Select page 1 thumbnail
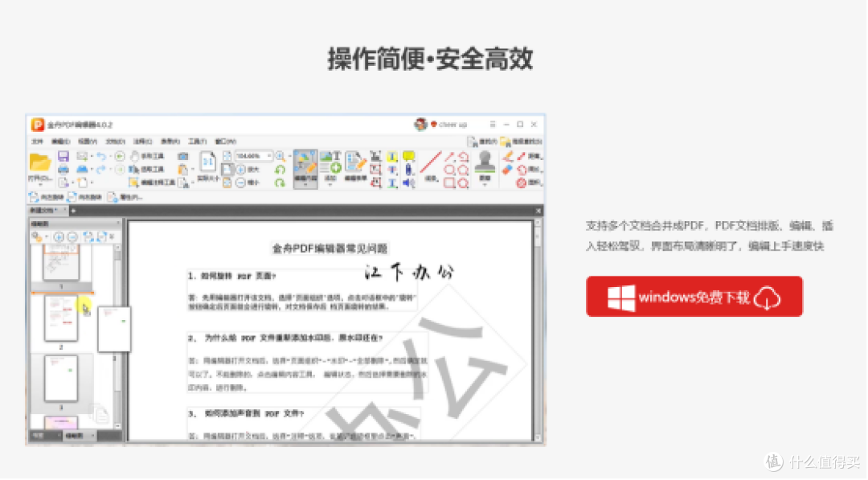Screen dimensions: 868x480 click(61, 263)
